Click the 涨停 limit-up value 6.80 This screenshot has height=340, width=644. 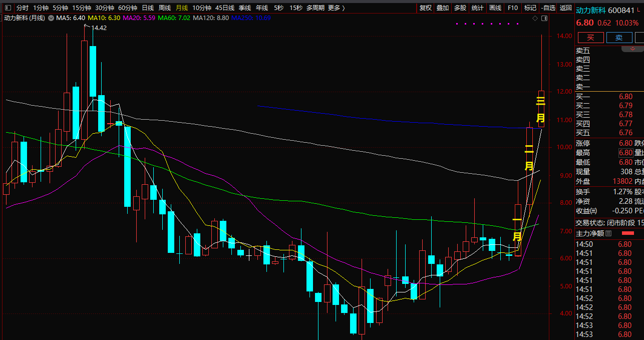(x=625, y=143)
